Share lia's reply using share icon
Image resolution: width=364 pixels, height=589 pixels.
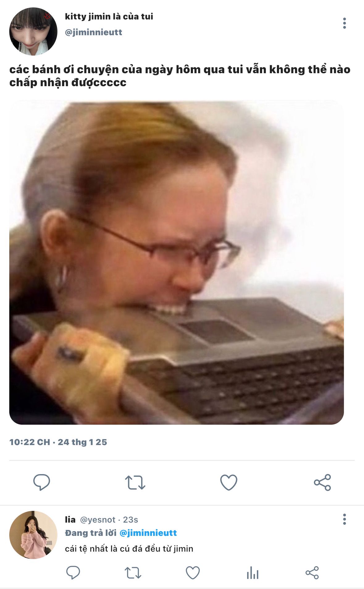point(312,573)
